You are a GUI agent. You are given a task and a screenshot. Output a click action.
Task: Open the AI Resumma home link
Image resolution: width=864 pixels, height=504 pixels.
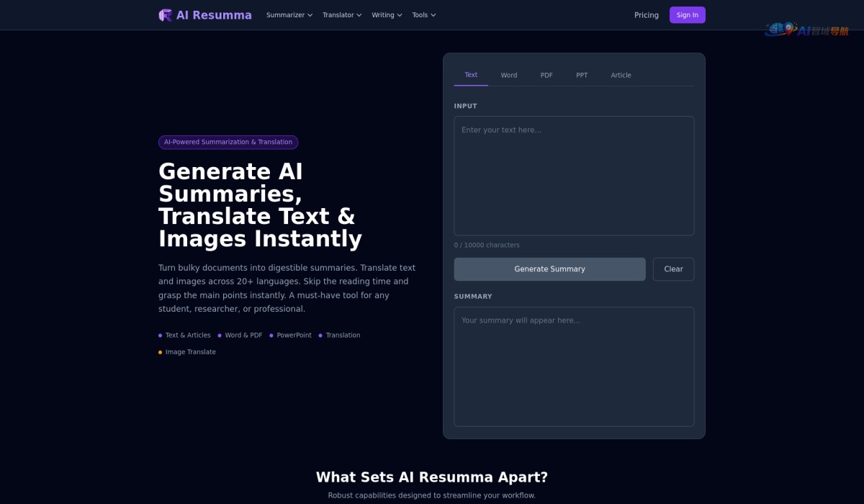pyautogui.click(x=205, y=15)
